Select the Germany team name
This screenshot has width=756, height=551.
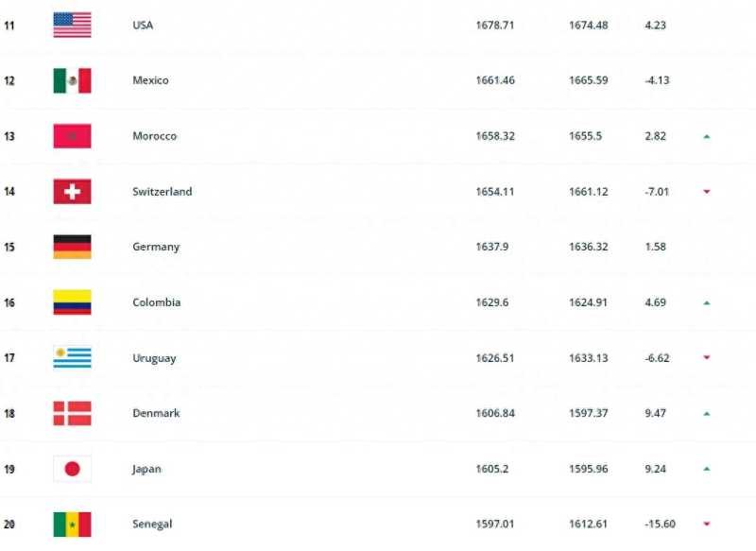[x=156, y=247]
